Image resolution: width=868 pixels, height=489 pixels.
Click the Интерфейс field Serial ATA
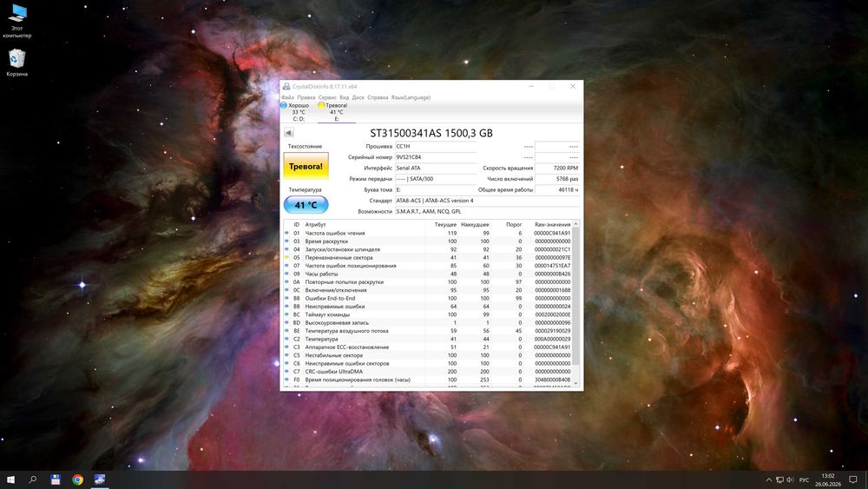(x=435, y=168)
